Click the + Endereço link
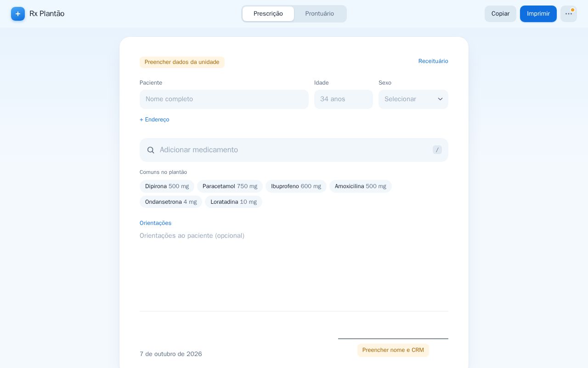This screenshot has height=368, width=588. click(x=154, y=120)
